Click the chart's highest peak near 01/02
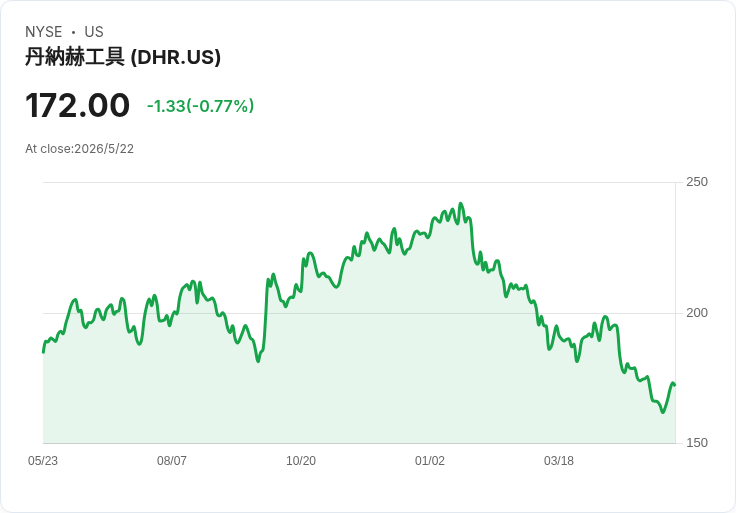This screenshot has width=736, height=513. click(x=460, y=204)
